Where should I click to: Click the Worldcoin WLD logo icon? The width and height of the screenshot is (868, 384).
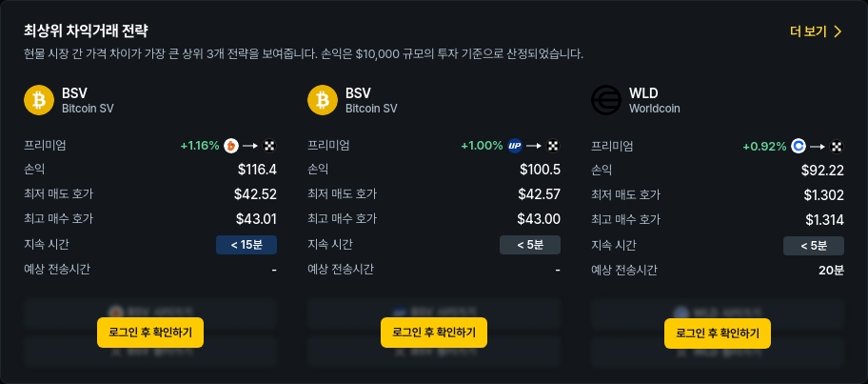pyautogui.click(x=606, y=100)
